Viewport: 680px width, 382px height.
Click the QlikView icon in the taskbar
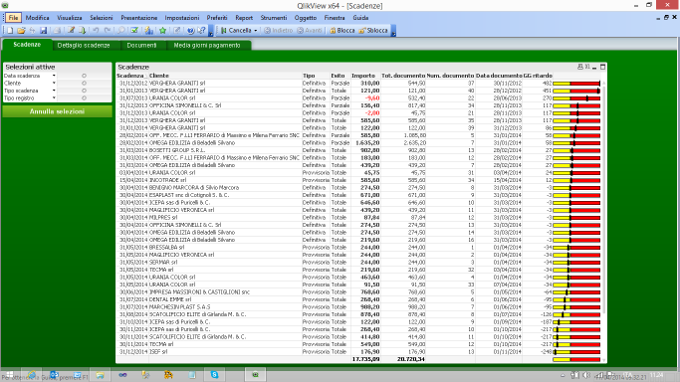coord(255,375)
